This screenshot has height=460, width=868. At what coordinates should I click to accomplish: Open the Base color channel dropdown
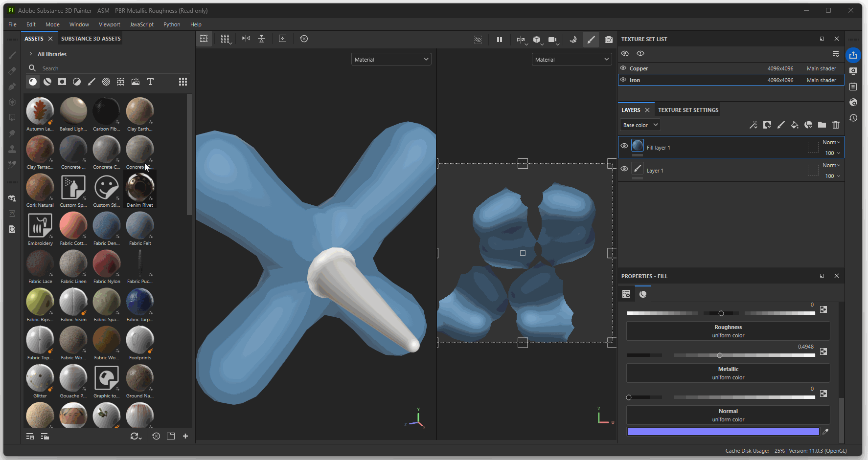tap(640, 125)
